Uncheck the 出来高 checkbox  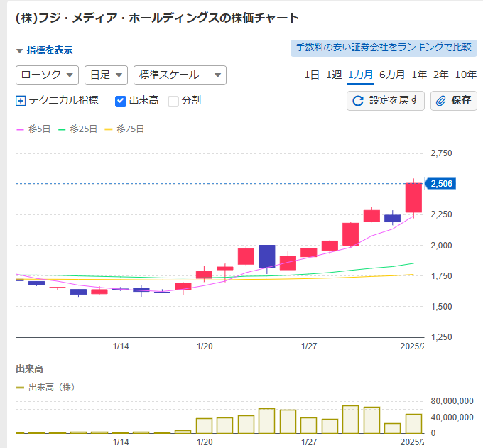pyautogui.click(x=121, y=101)
